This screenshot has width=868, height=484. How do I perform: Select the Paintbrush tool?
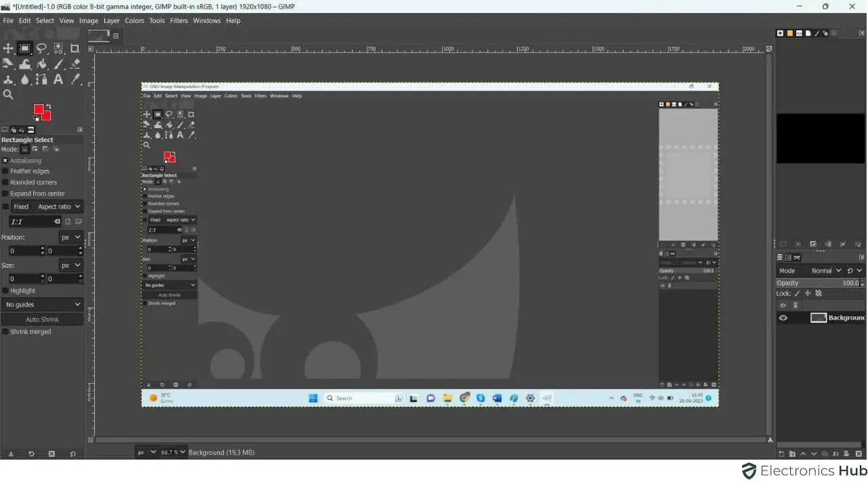click(59, 64)
